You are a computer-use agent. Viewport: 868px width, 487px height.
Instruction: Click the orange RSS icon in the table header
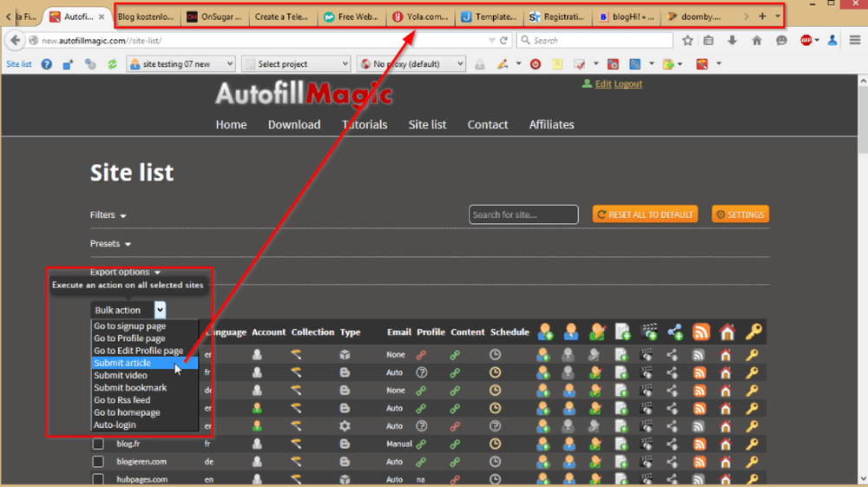point(700,332)
